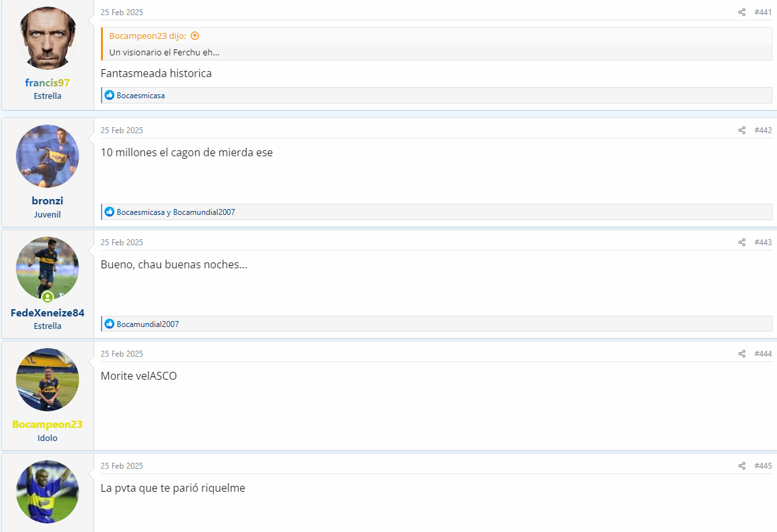Click message 'La pvta que te parió riquelme'
Viewport: 777px width, 532px height.
pos(173,488)
